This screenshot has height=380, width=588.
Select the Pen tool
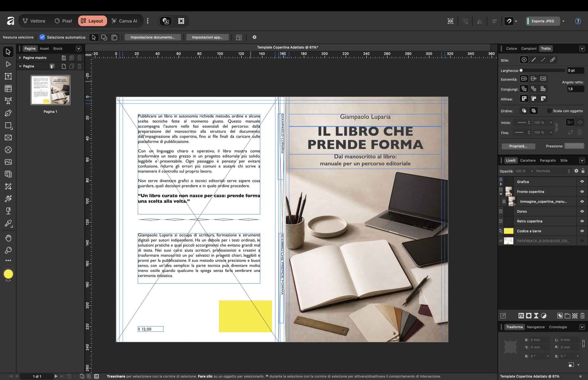[x=8, y=113]
